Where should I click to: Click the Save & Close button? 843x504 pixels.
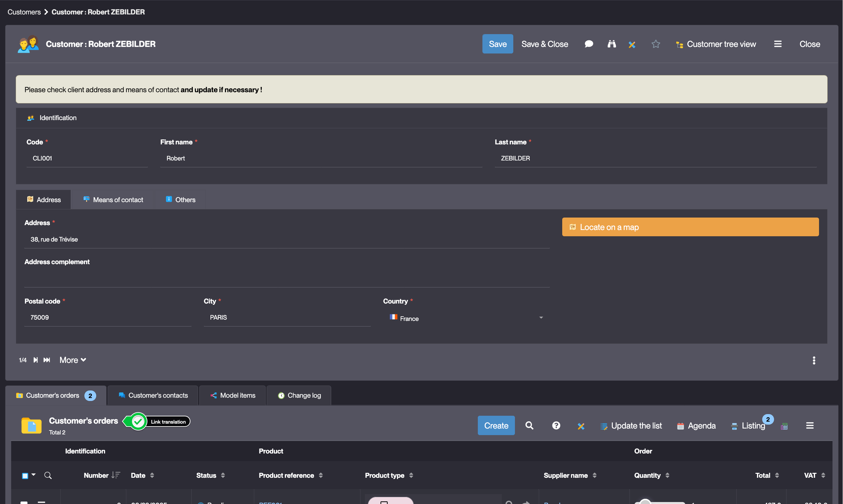click(544, 44)
